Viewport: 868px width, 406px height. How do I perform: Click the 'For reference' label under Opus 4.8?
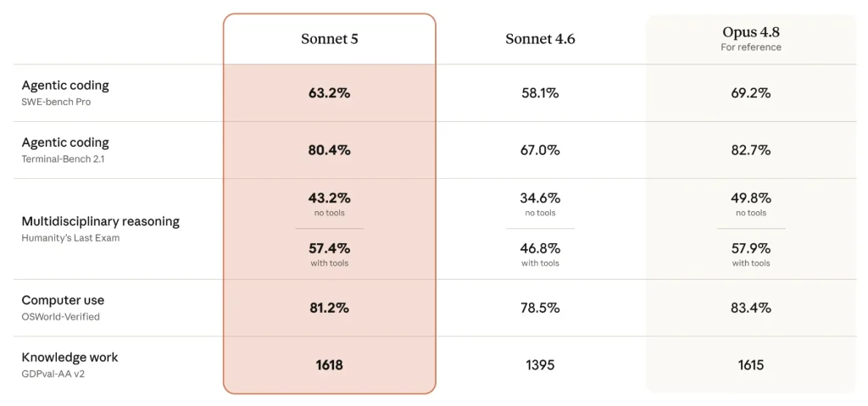point(751,47)
